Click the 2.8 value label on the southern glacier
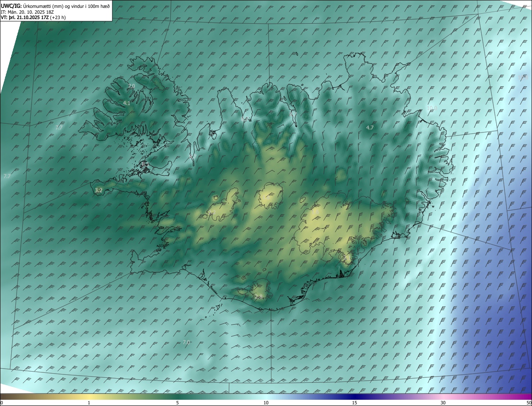The image size is (532, 406). 259,296
